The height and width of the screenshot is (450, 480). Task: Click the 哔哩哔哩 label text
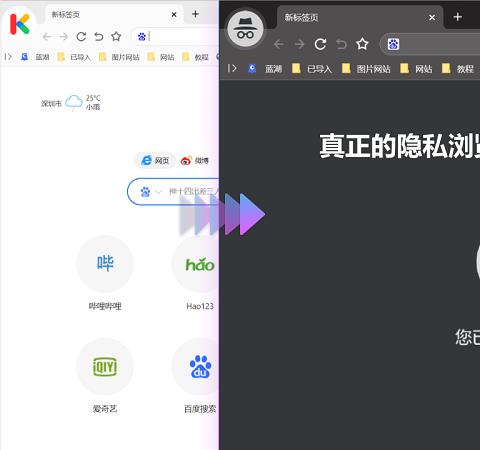tap(105, 306)
